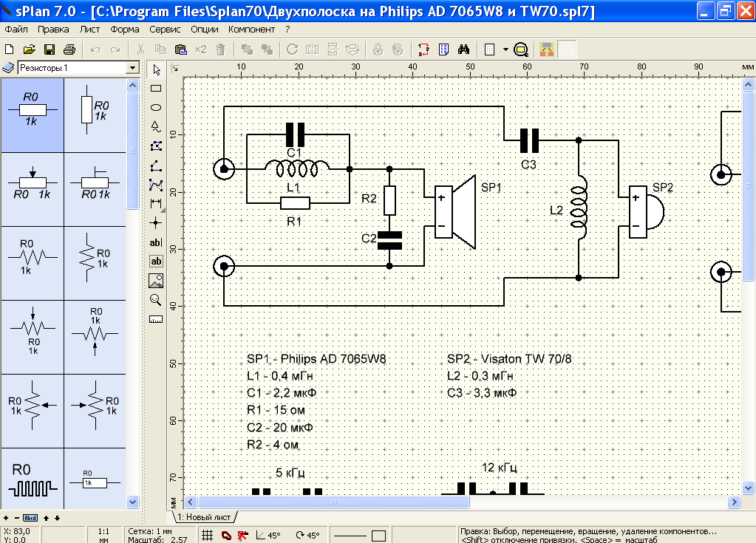The image size is (756, 543).
Task: Open the component list icon
Action: coord(443,49)
